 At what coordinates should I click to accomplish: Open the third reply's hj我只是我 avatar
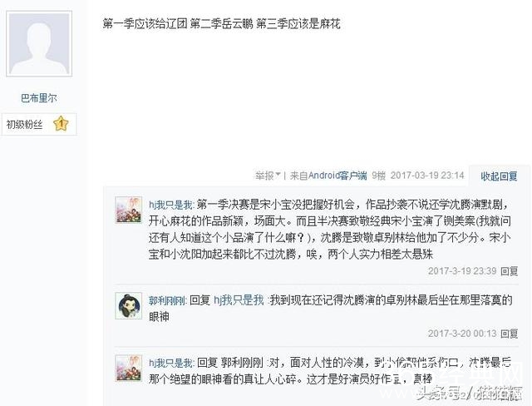(129, 368)
